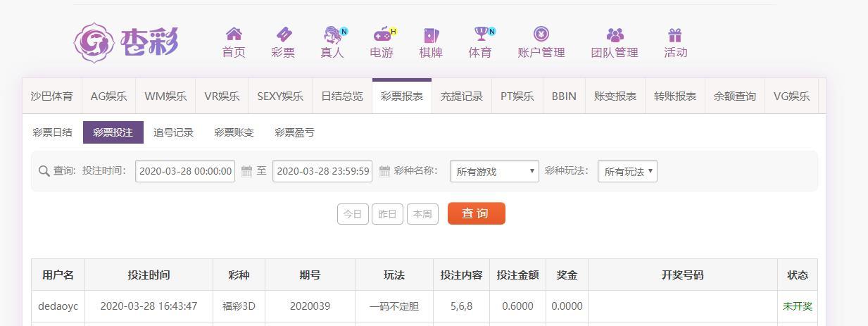Switch to the 转账报表 tab
The width and height of the screenshot is (868, 326).
[675, 96]
